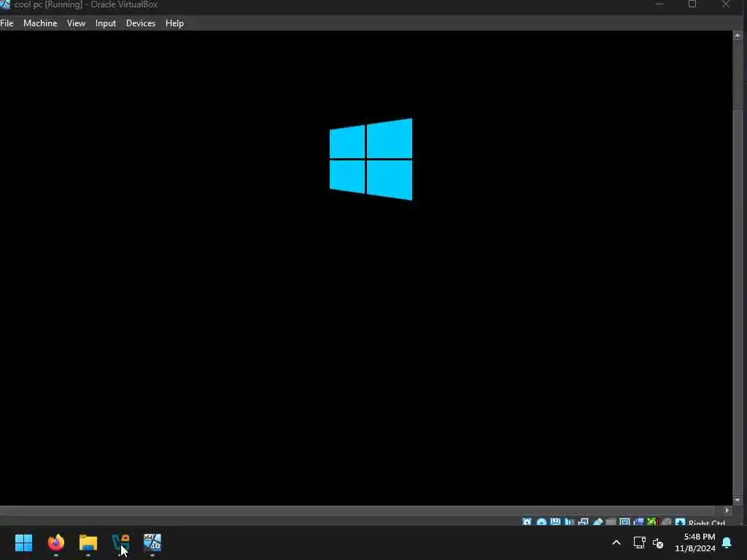This screenshot has width=747, height=560.
Task: Open the Devices menu
Action: [141, 23]
